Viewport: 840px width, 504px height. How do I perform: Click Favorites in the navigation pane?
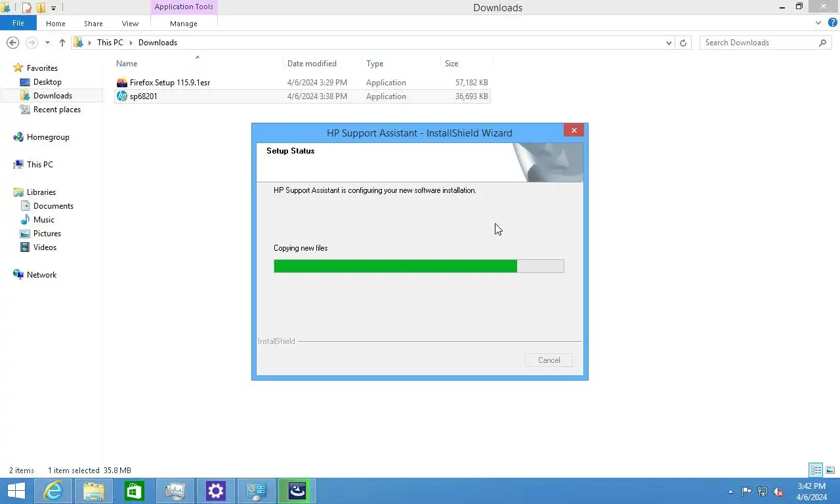(42, 68)
